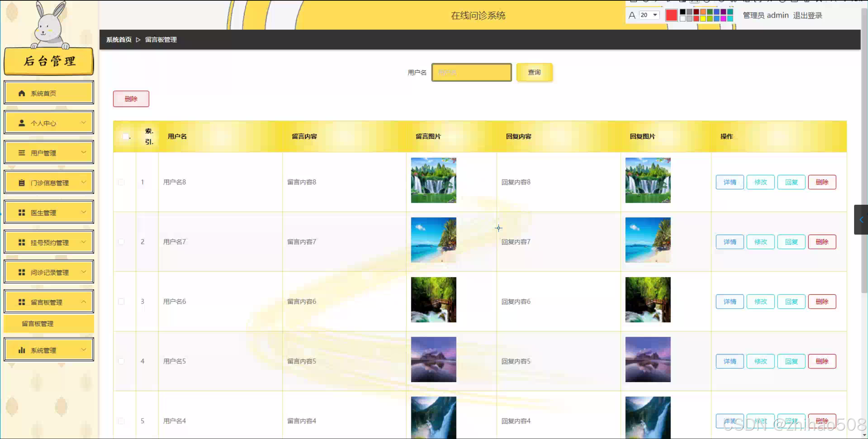Viewport: 868px width, 439px height.
Task: Click 退出登录 to log out
Action: click(808, 15)
